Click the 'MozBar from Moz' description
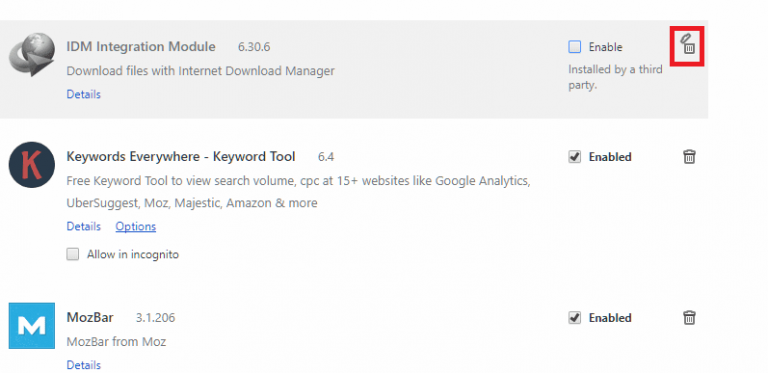 [117, 342]
